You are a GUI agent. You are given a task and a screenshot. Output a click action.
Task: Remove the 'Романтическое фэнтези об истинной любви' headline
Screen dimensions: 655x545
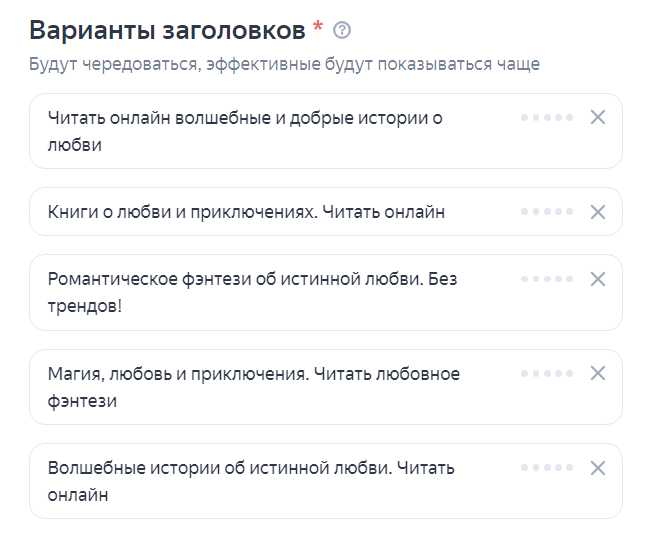[598, 279]
